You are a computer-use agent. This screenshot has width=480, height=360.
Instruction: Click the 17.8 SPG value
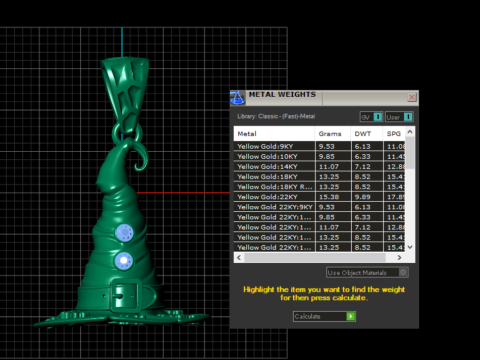pos(396,197)
